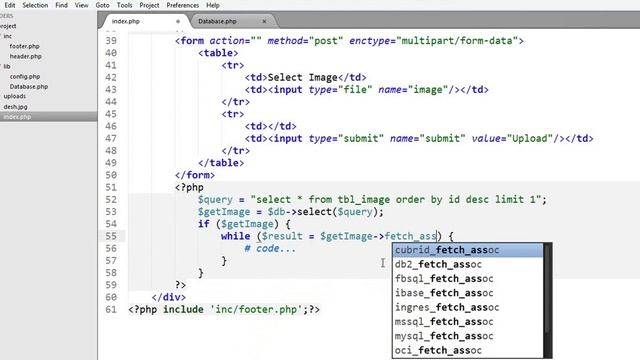This screenshot has width=640, height=360.
Task: Click the unsaved dot on index.php tab
Action: tap(178, 21)
